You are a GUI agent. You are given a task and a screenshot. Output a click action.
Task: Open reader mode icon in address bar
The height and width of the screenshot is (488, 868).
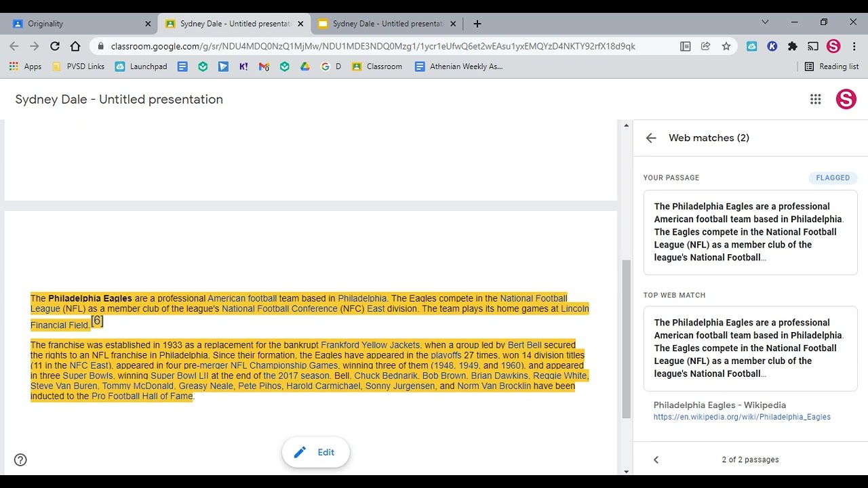click(686, 46)
